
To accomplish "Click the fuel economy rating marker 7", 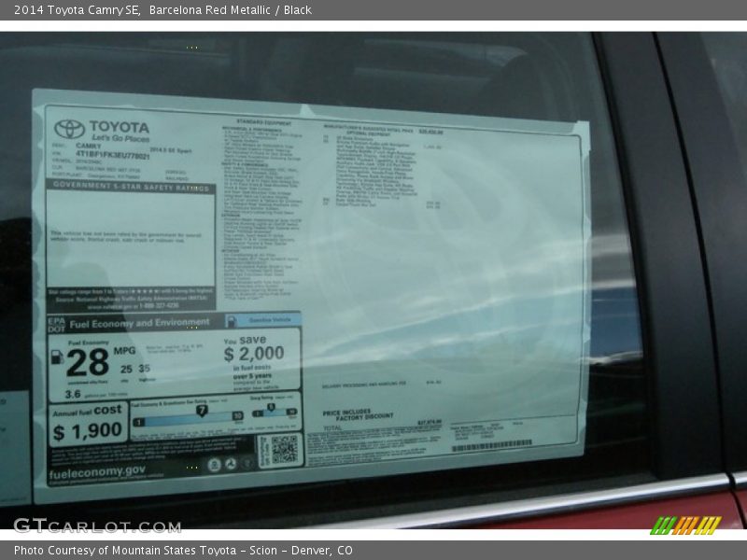I will pyautogui.click(x=202, y=411).
